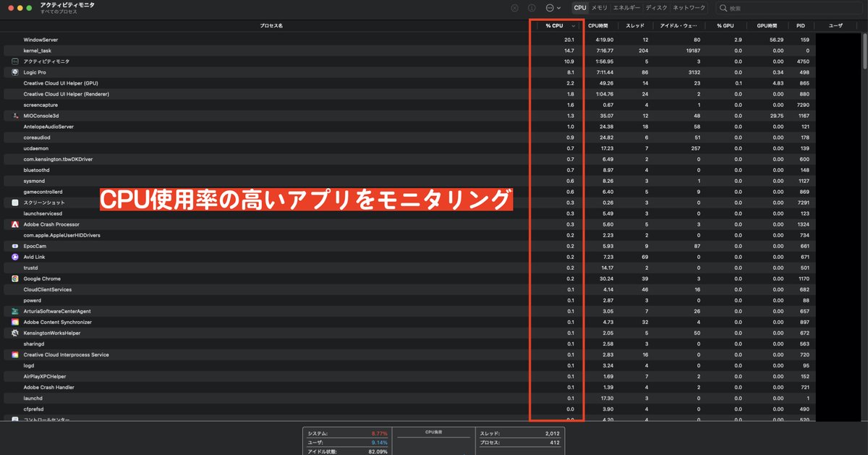Viewport: 868px width, 455px height.
Task: Click the ArturiaSoftwareCenterAgent icon
Action: [15, 311]
